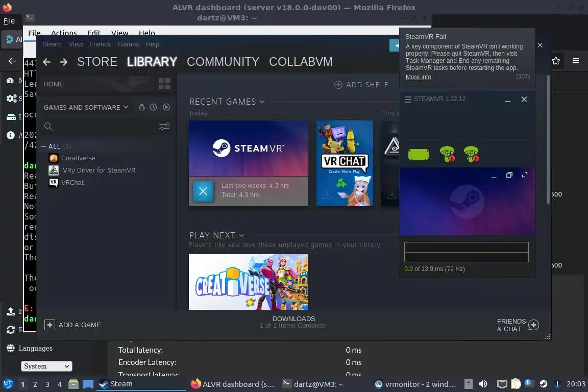The height and width of the screenshot is (392, 588).
Task: Open the Friends menu in Steam client
Action: [x=100, y=44]
